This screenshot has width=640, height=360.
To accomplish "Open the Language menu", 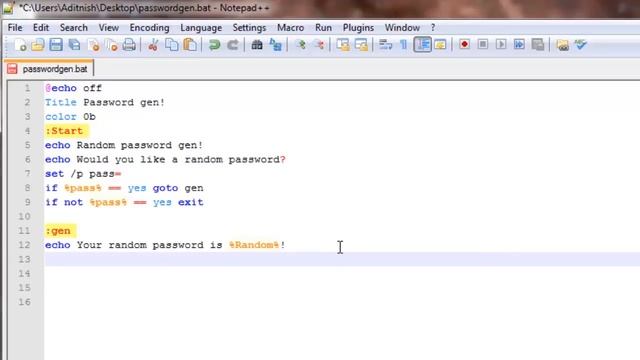I will (201, 28).
